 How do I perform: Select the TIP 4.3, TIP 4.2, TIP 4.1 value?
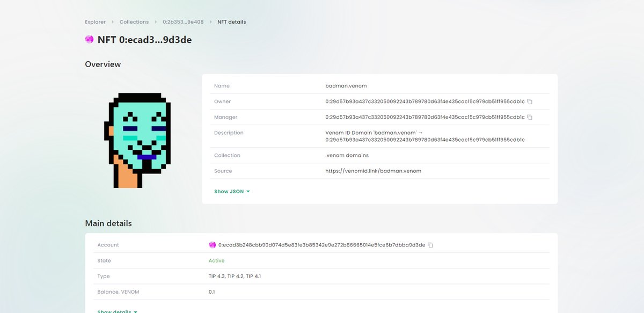click(235, 276)
